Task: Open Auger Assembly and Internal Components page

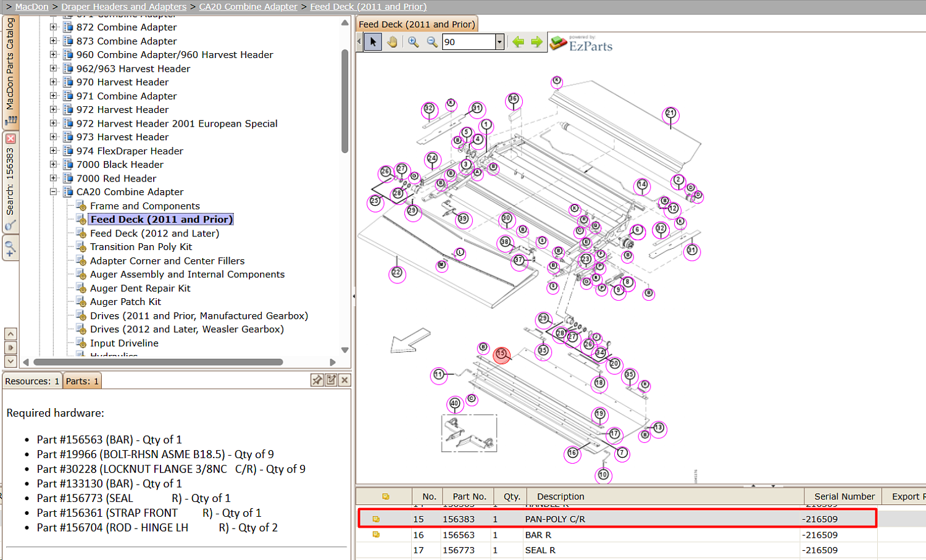Action: 188,274
